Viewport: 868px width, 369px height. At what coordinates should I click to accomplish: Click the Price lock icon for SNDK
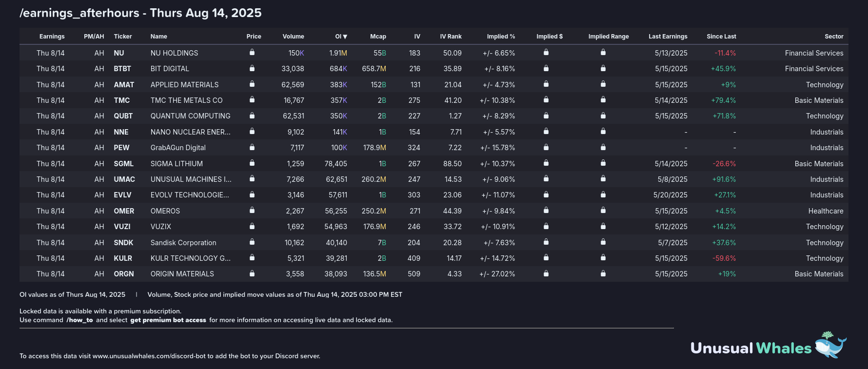coord(252,242)
